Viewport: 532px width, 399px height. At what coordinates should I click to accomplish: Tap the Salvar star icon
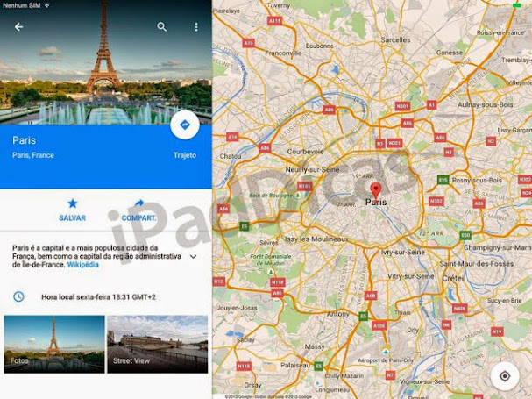pos(73,203)
